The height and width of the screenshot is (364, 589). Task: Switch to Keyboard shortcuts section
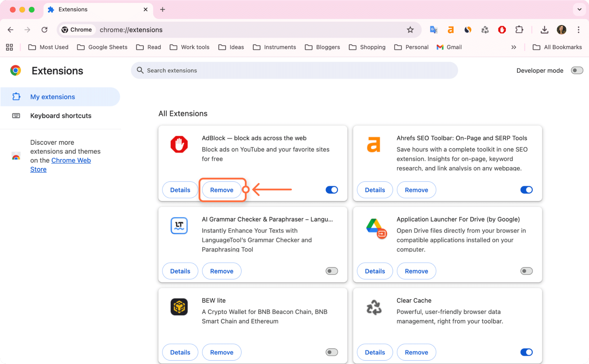point(61,116)
